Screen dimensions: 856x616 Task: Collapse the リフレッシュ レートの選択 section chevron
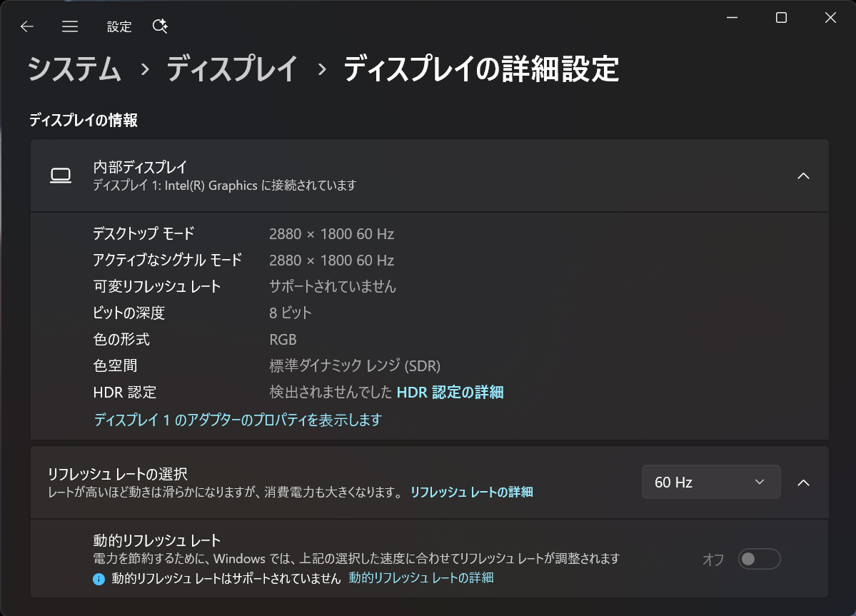pyautogui.click(x=805, y=482)
